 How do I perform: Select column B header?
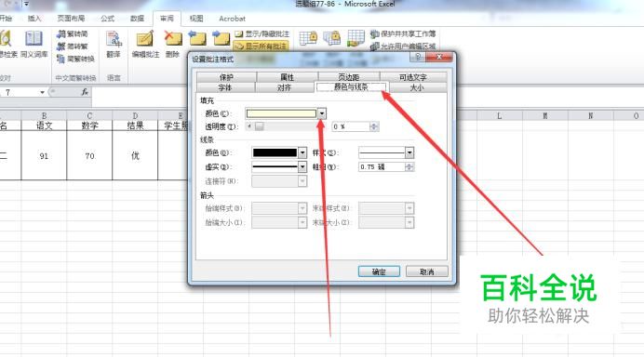point(44,115)
